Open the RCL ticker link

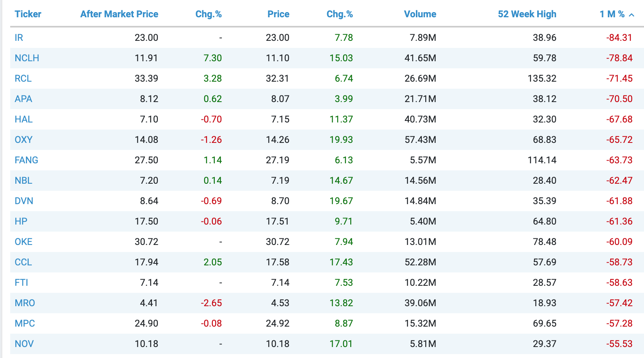click(23, 79)
